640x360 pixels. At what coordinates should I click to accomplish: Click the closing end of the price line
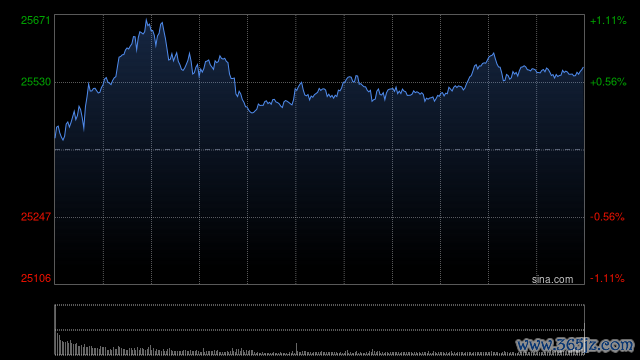tap(583, 68)
